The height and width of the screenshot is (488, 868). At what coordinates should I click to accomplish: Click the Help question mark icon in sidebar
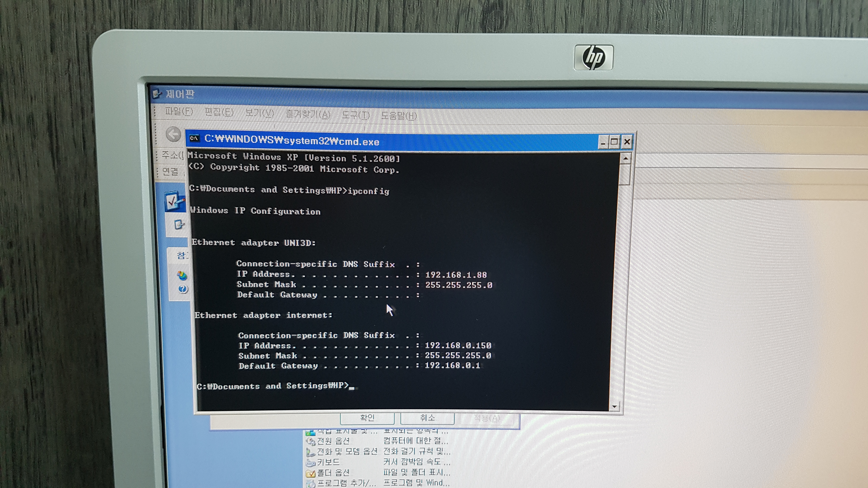183,289
